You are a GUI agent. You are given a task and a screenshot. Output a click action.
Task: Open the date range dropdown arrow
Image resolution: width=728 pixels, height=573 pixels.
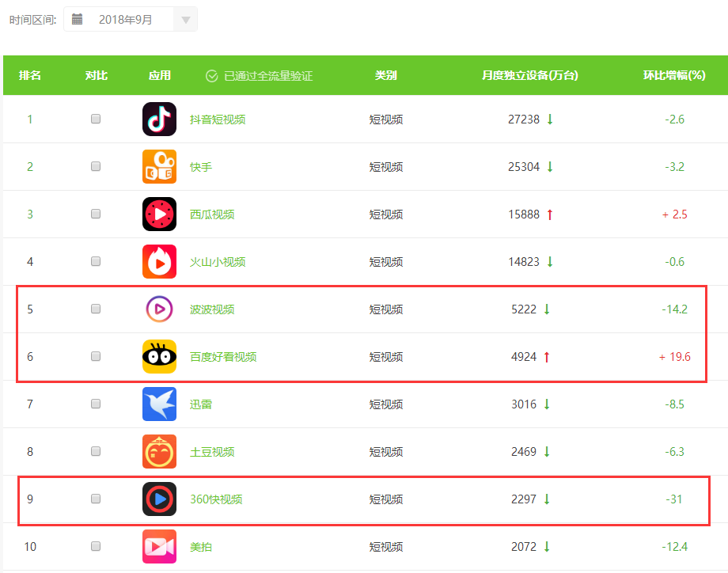pos(185,20)
